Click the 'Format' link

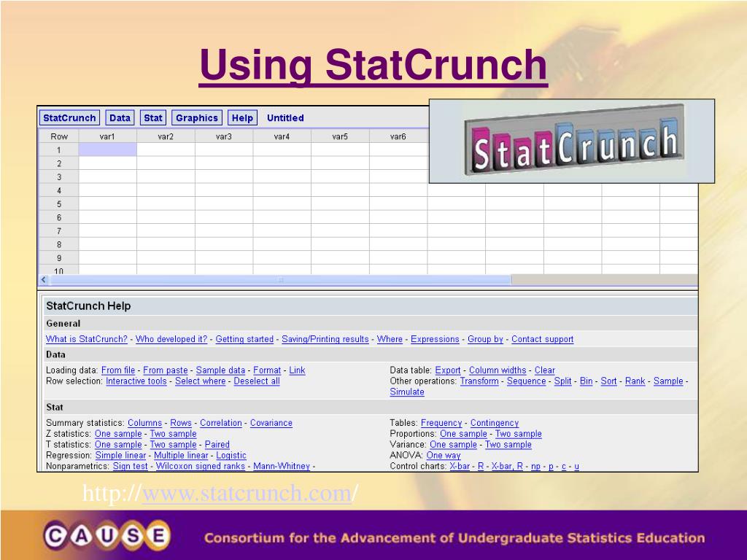click(x=267, y=370)
